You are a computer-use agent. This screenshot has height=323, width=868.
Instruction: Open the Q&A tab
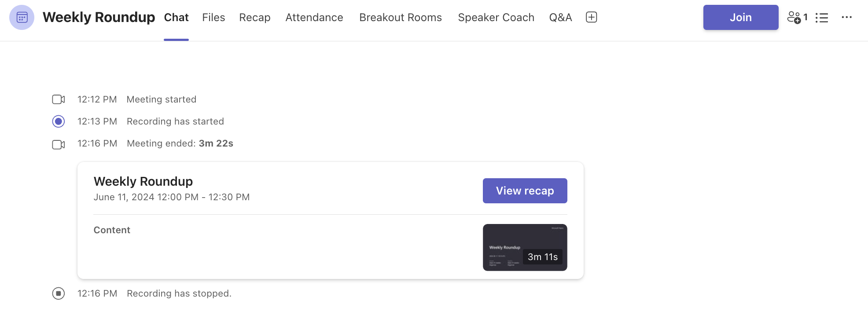560,17
